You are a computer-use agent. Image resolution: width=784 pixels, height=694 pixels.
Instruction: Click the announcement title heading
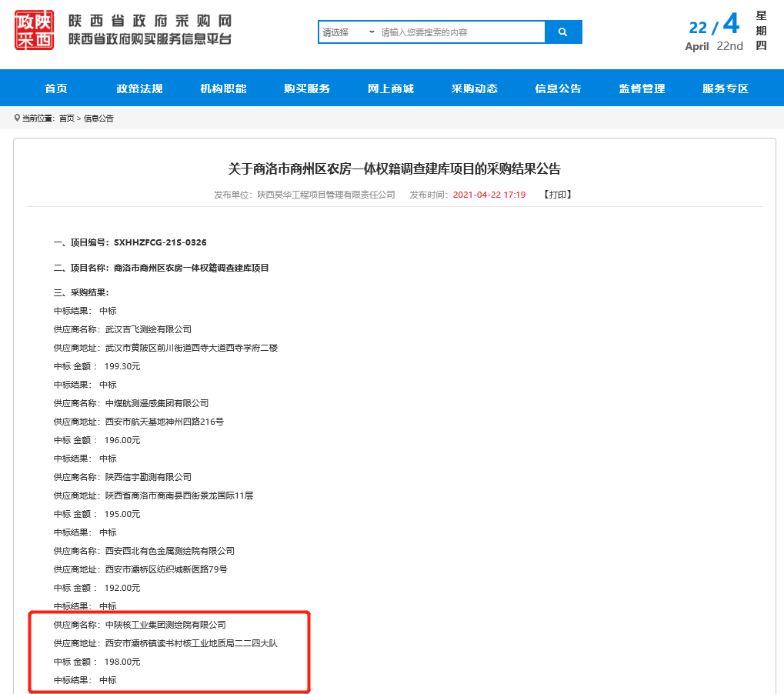[395, 168]
